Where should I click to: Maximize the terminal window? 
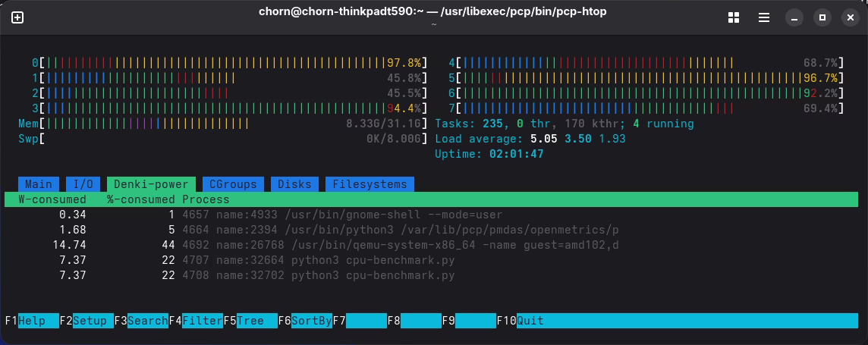[x=822, y=17]
